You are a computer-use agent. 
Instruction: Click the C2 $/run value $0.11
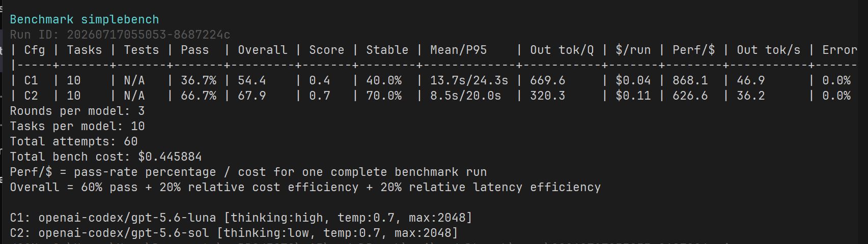click(x=633, y=96)
